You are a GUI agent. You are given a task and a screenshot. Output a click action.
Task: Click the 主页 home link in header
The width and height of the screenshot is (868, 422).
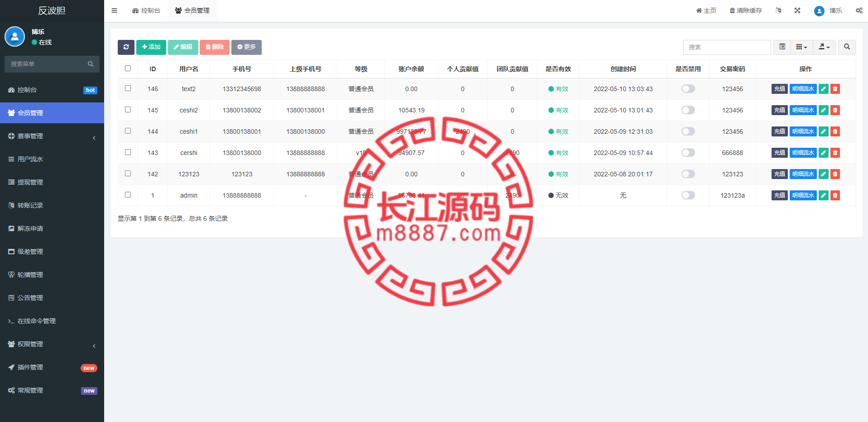(x=706, y=10)
